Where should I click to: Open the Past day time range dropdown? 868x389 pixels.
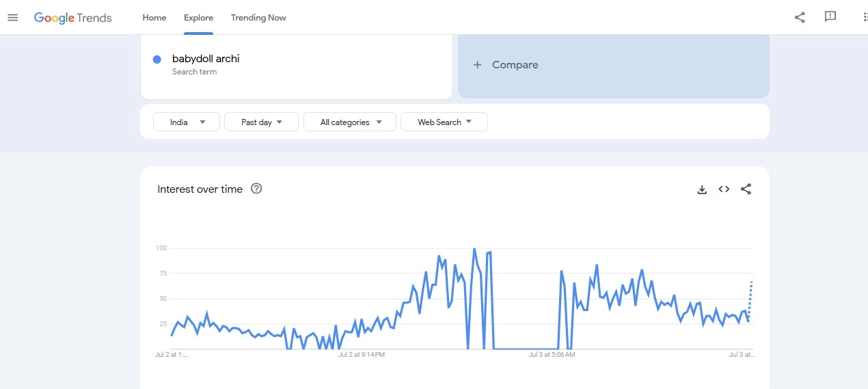262,122
